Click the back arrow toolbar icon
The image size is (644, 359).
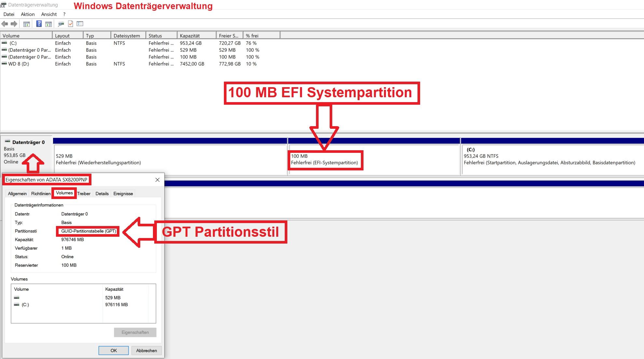click(5, 24)
